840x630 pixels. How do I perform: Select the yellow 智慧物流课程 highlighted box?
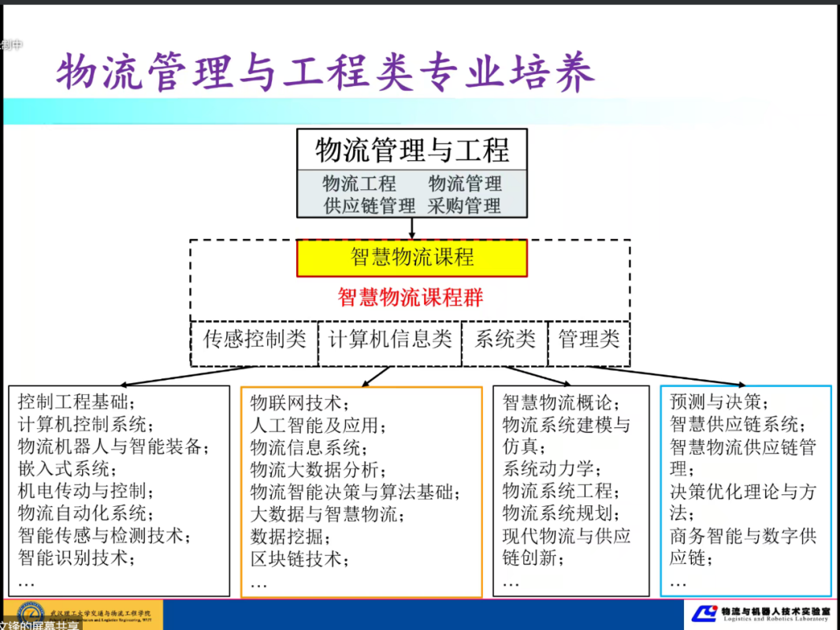(x=411, y=258)
